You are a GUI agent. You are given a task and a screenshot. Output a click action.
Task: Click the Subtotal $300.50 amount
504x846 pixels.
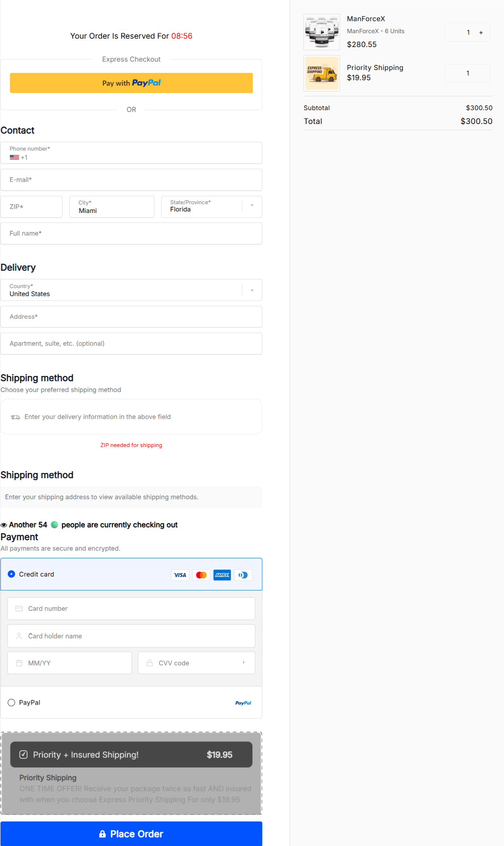(x=479, y=108)
